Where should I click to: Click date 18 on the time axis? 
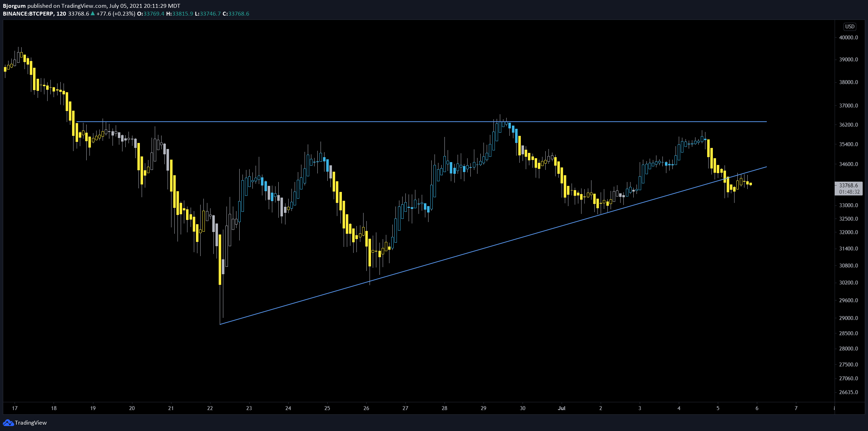[x=54, y=408]
